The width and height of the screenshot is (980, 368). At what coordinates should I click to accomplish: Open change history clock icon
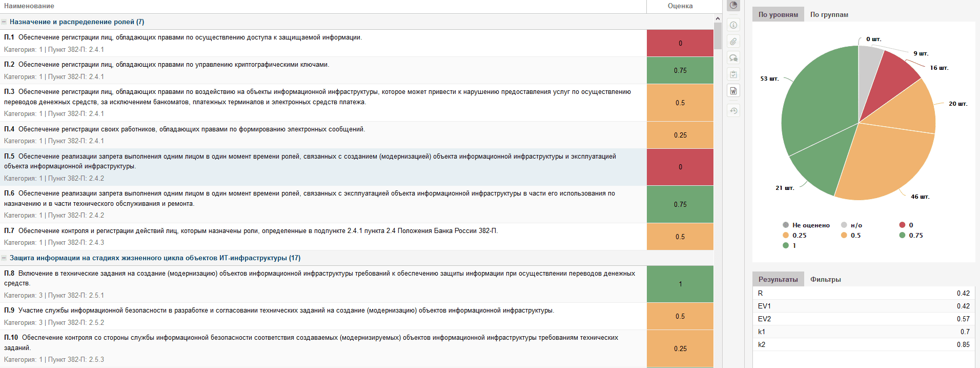(733, 110)
